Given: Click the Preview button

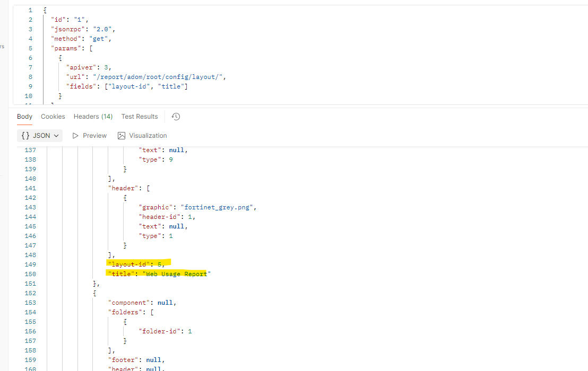Looking at the screenshot, I should pyautogui.click(x=90, y=136).
